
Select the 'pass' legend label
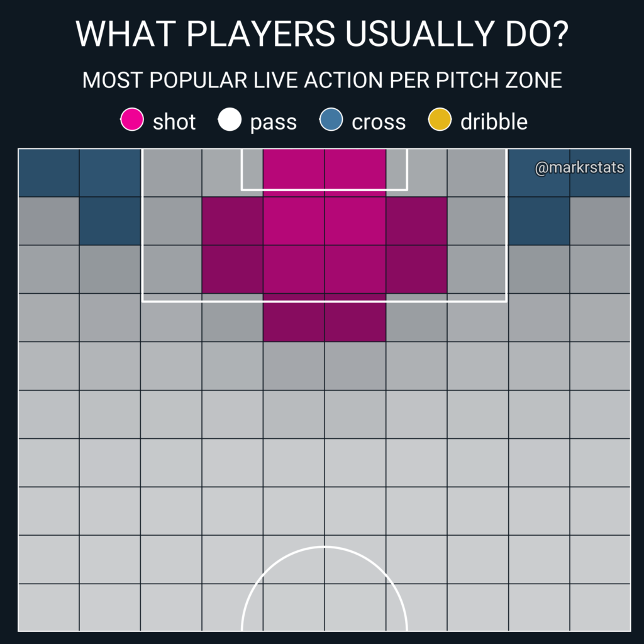tap(274, 123)
